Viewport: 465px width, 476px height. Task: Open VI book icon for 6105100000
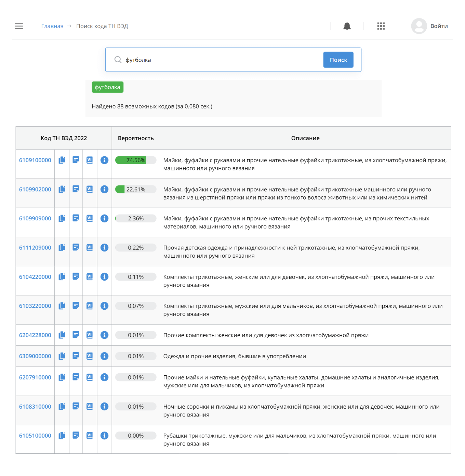(90, 436)
